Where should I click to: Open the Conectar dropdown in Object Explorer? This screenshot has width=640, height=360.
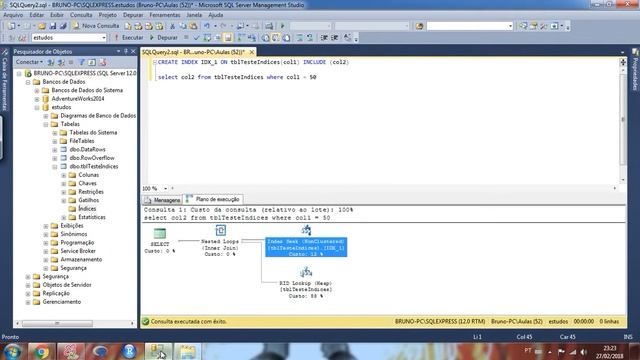click(29, 62)
